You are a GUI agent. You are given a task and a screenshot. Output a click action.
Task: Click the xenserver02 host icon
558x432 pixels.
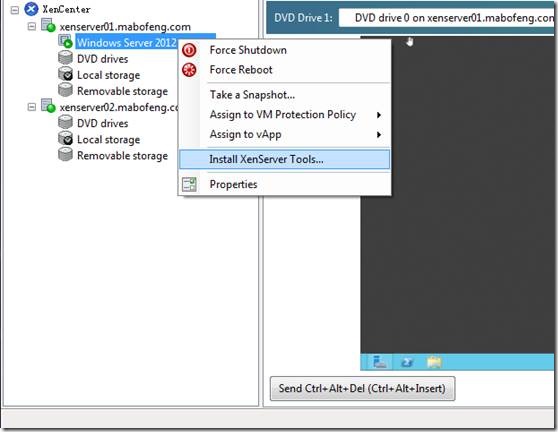click(x=48, y=106)
